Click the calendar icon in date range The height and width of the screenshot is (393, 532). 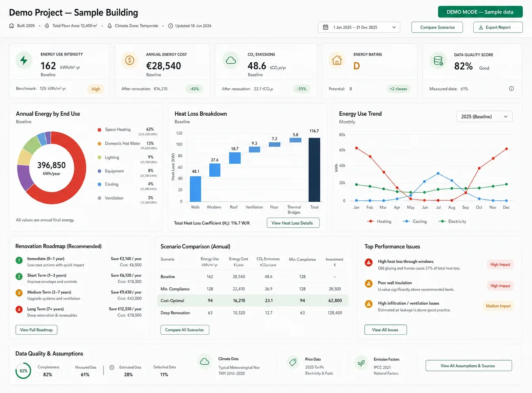pos(325,27)
